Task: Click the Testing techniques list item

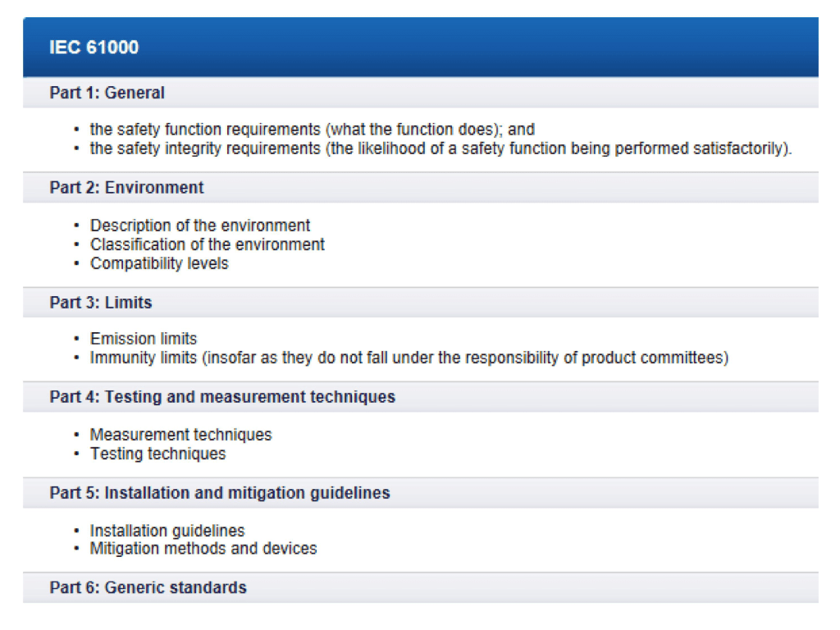Action: pyautogui.click(x=157, y=454)
